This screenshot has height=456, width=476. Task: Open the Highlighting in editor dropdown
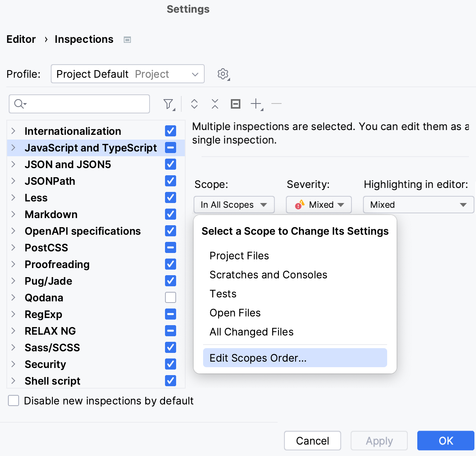pos(418,205)
